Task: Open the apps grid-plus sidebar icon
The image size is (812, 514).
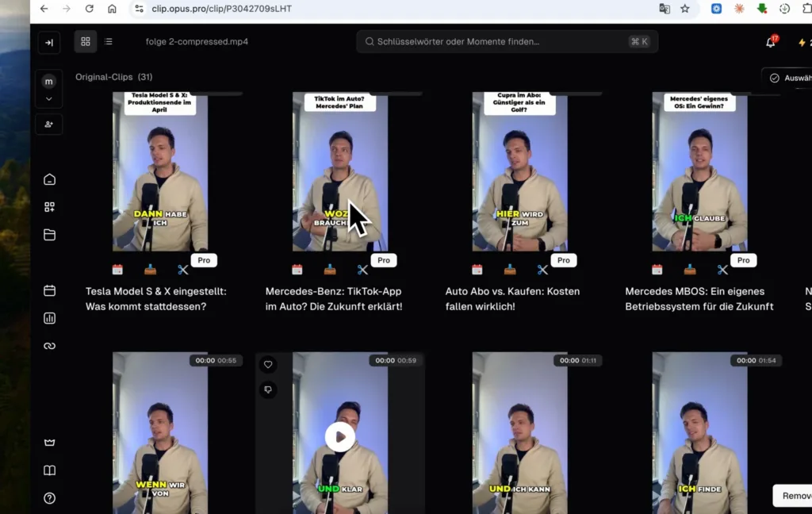Action: tap(50, 207)
